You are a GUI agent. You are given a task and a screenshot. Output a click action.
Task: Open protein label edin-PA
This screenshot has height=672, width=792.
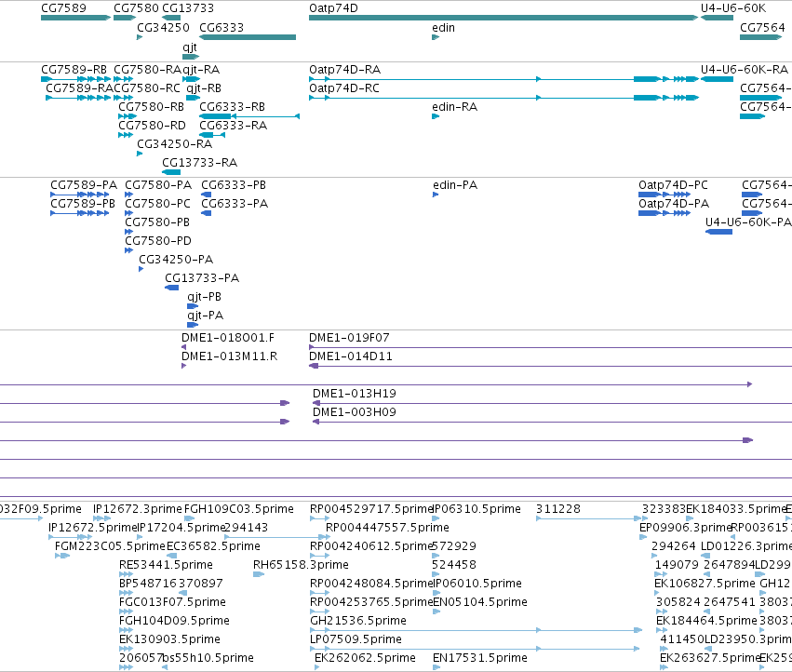pyautogui.click(x=455, y=185)
